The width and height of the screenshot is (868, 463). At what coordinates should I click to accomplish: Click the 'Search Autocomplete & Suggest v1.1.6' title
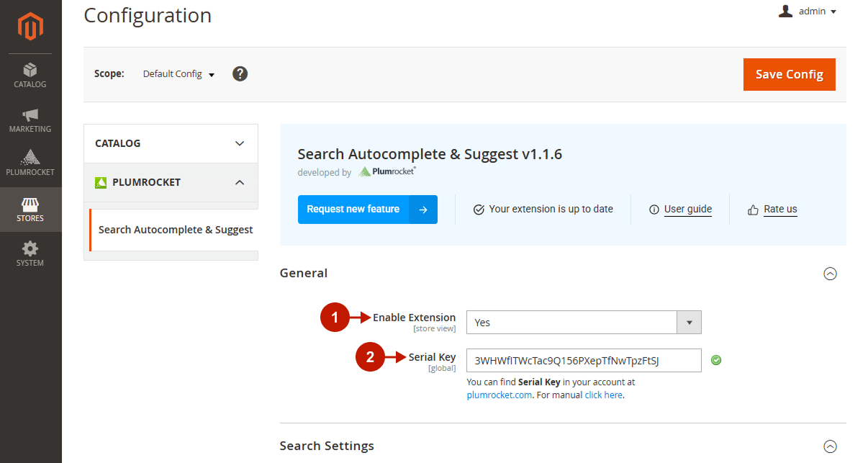[430, 154]
